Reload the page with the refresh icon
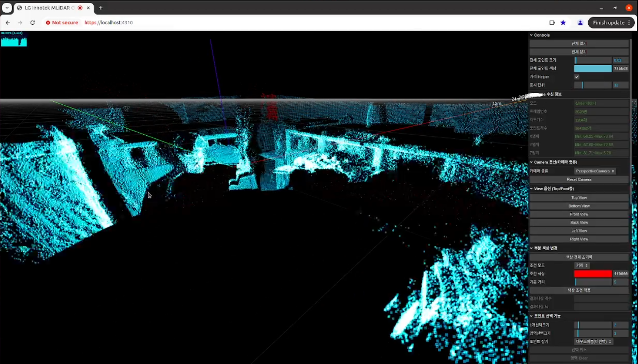The width and height of the screenshot is (638, 364). tap(33, 23)
